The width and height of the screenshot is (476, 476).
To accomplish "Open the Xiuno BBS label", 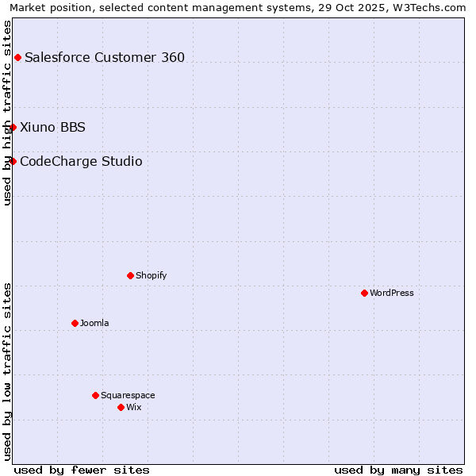I will tap(52, 127).
